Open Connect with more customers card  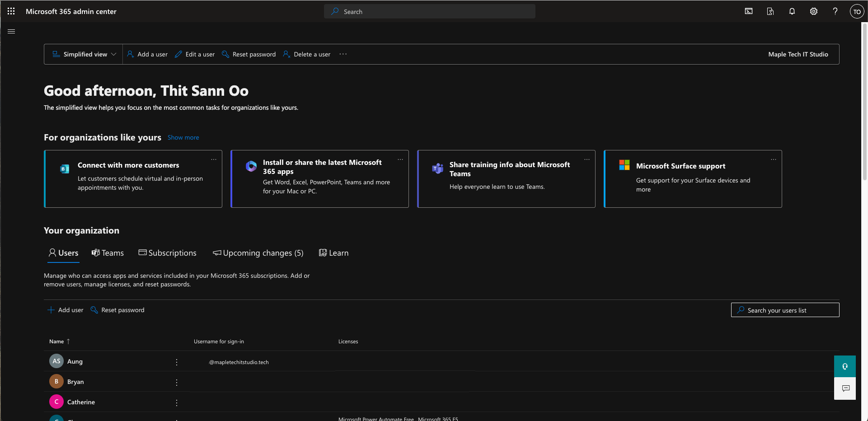[133, 179]
